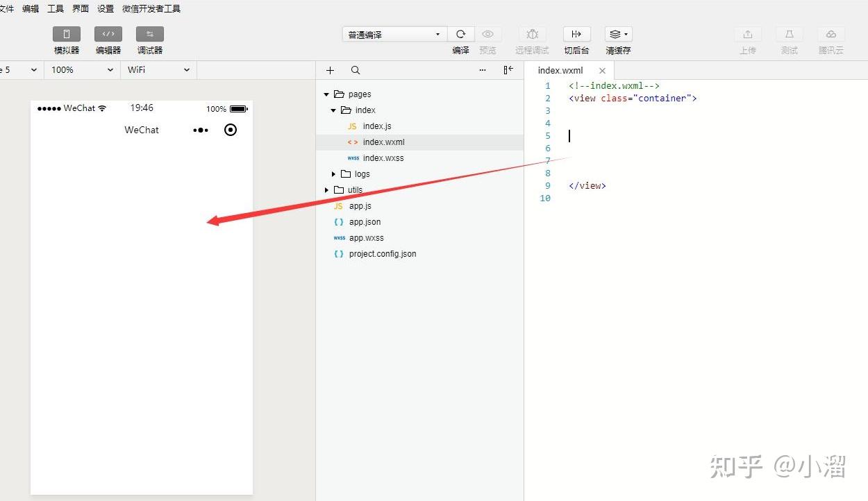The image size is (868, 501).
Task: Collapse the index folder
Action: (333, 110)
